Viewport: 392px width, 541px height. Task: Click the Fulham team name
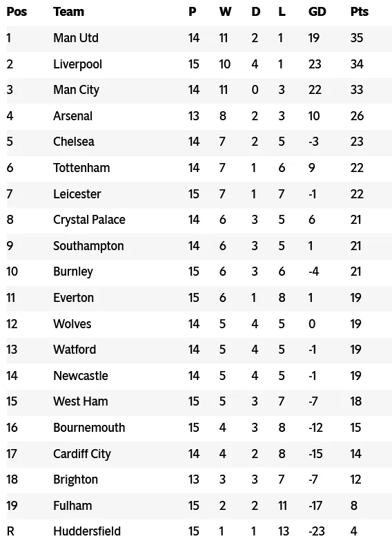click(72, 506)
